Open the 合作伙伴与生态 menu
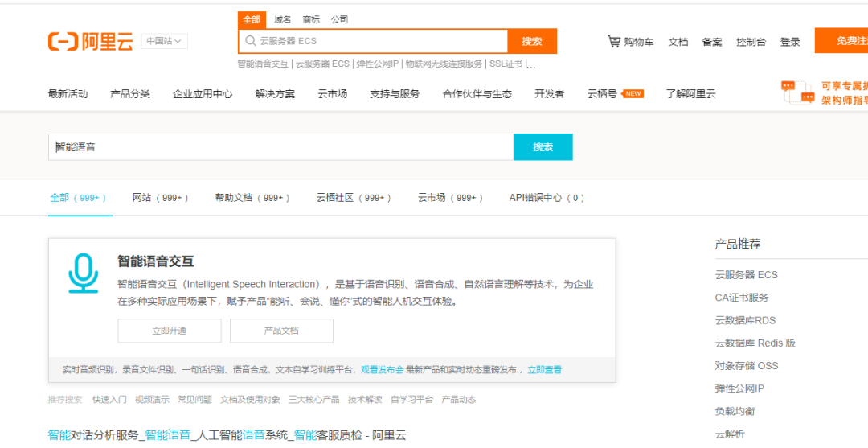Screen dimensions: 868x448 [477, 94]
